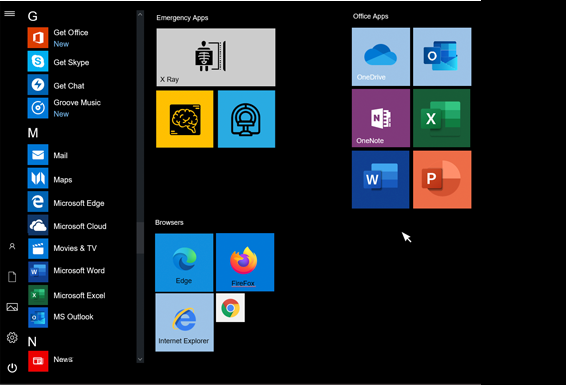
Task: Click the Mail app icon
Action: click(x=38, y=155)
